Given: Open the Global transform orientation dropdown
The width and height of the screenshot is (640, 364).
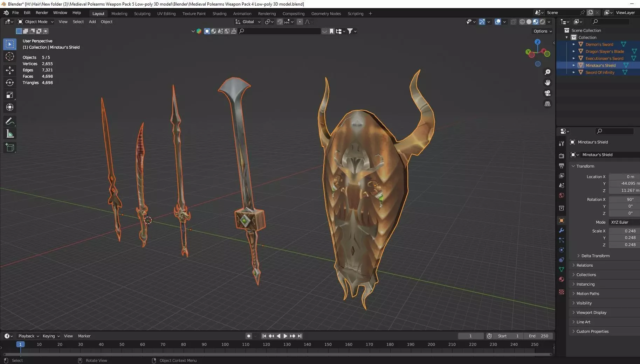Looking at the screenshot, I should (248, 22).
